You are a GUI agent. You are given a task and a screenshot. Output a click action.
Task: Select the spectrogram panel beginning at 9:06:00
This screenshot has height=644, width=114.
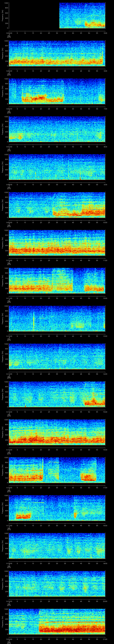[x=57, y=91]
